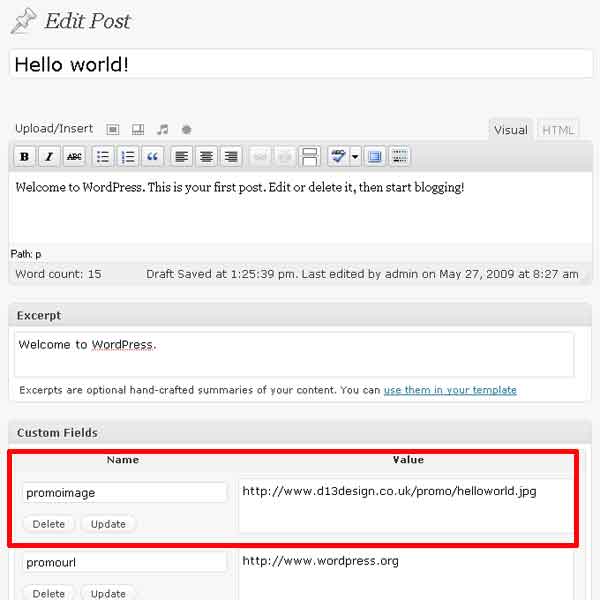Show the kitchen sink toolbar row
This screenshot has width=600, height=600.
point(400,156)
